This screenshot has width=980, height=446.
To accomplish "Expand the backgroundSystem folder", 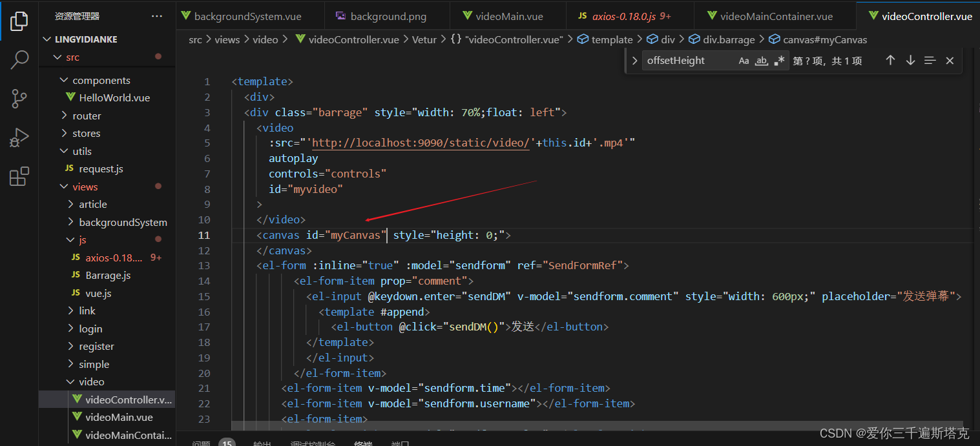I will pos(123,221).
